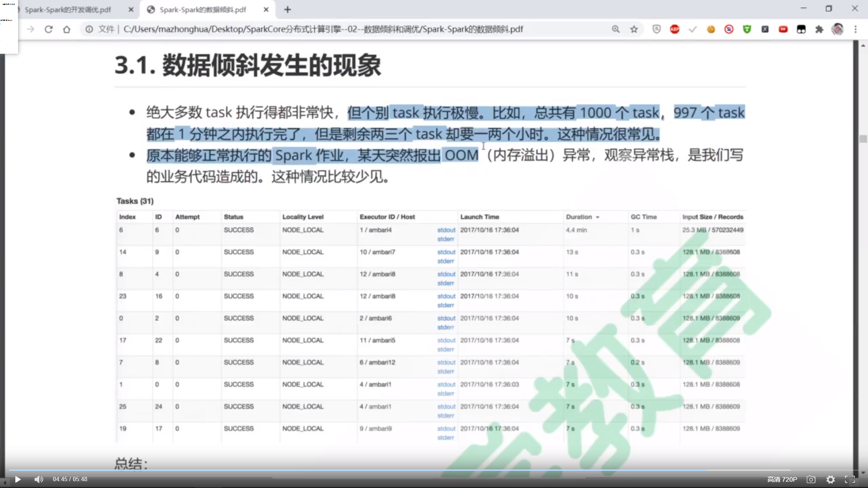Screen dimensions: 868x488
Task: Click the address bar file path
Action: [323, 29]
